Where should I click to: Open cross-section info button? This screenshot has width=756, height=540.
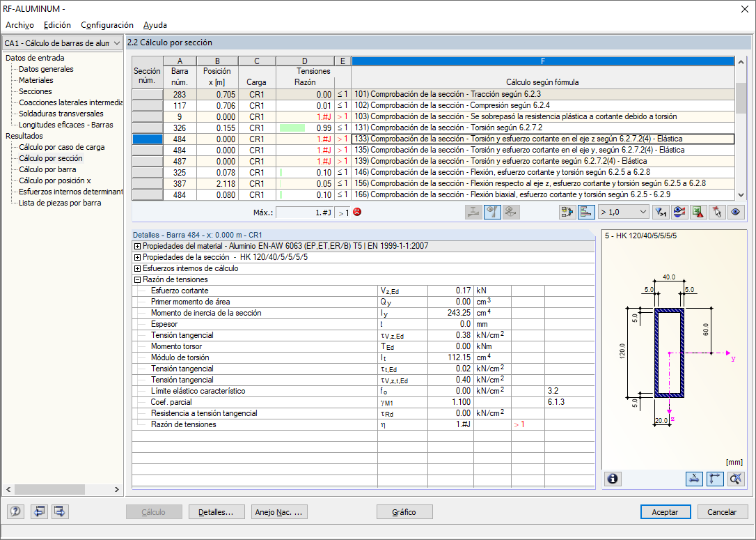coord(613,479)
